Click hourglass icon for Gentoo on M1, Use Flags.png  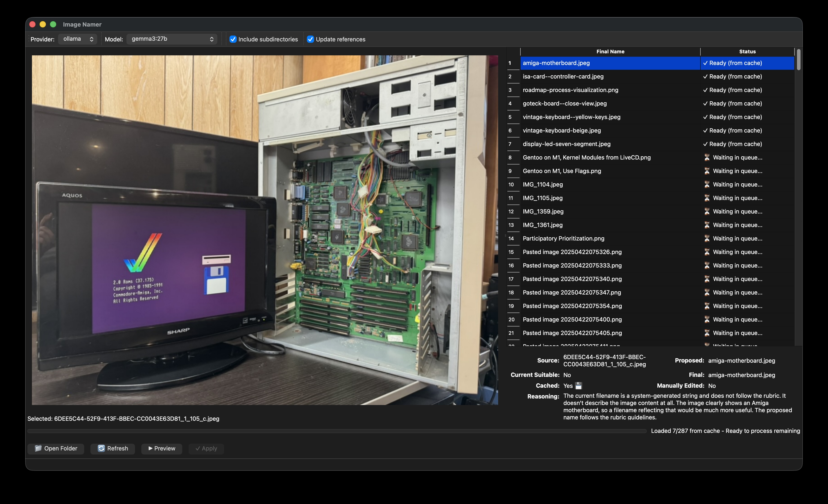tap(707, 171)
